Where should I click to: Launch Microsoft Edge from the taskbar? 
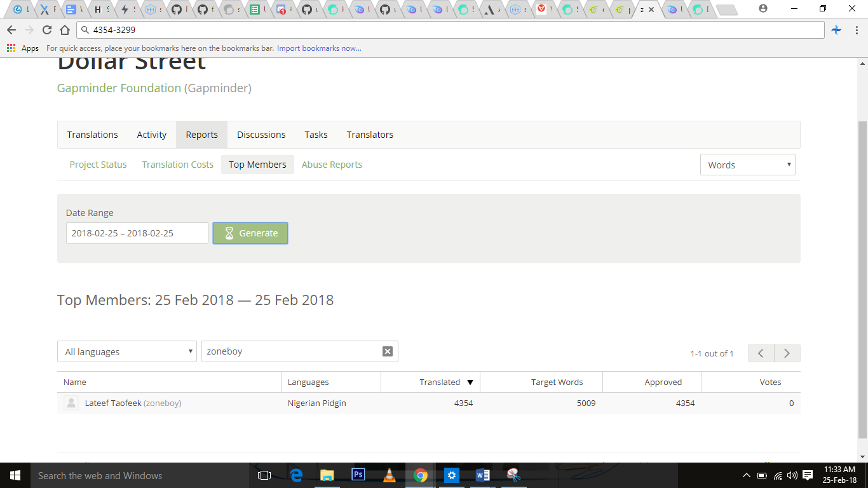pyautogui.click(x=296, y=475)
